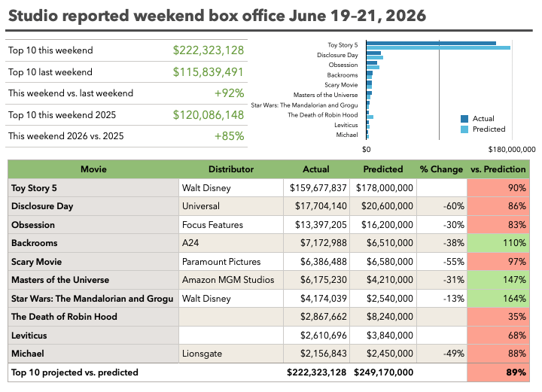Click the 'vs. Prediction' column header
The width and height of the screenshot is (542, 392).
point(498,169)
